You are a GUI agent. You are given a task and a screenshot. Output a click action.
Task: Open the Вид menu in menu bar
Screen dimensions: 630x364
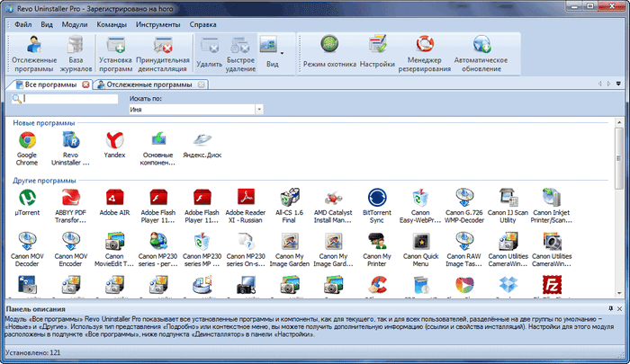[47, 24]
